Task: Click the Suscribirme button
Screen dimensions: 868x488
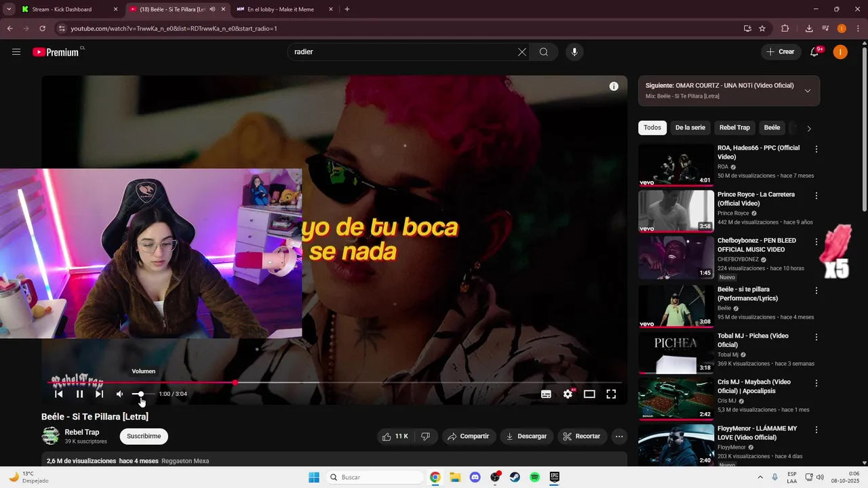Action: [144, 436]
